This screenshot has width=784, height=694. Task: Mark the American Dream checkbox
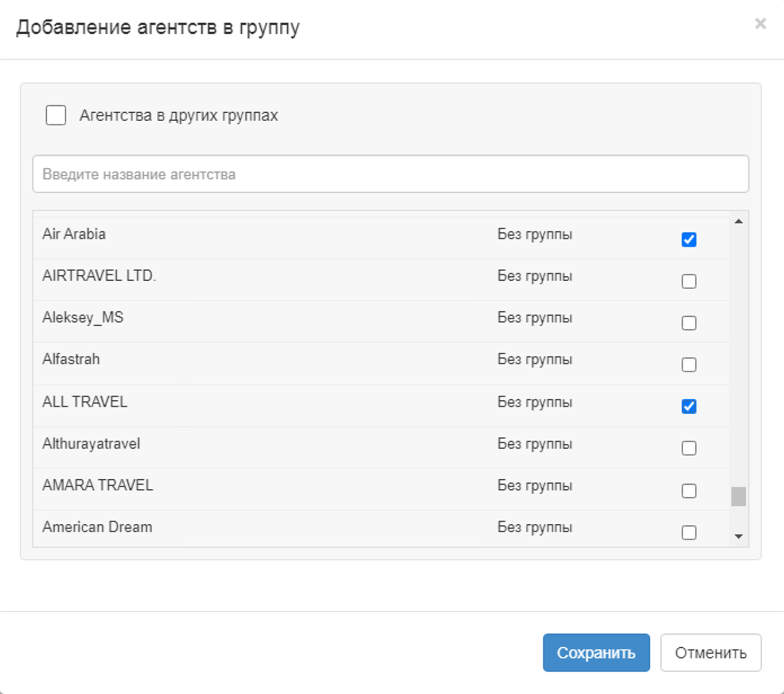689,533
